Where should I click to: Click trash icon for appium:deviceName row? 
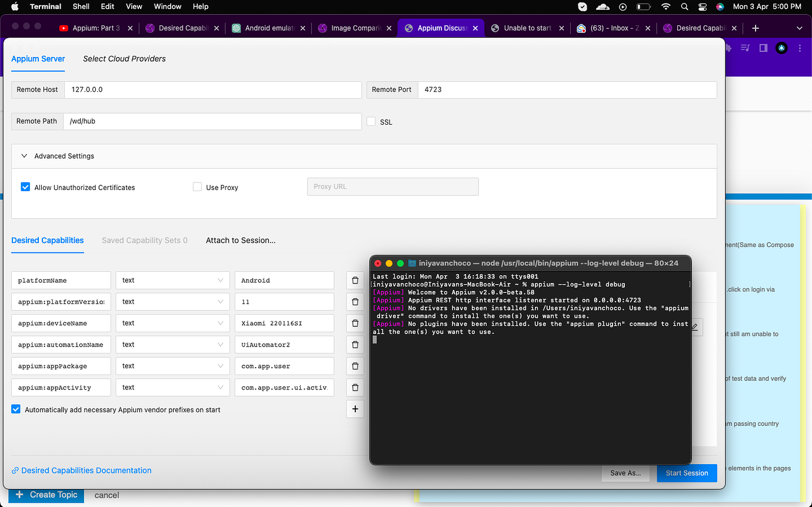(x=355, y=323)
